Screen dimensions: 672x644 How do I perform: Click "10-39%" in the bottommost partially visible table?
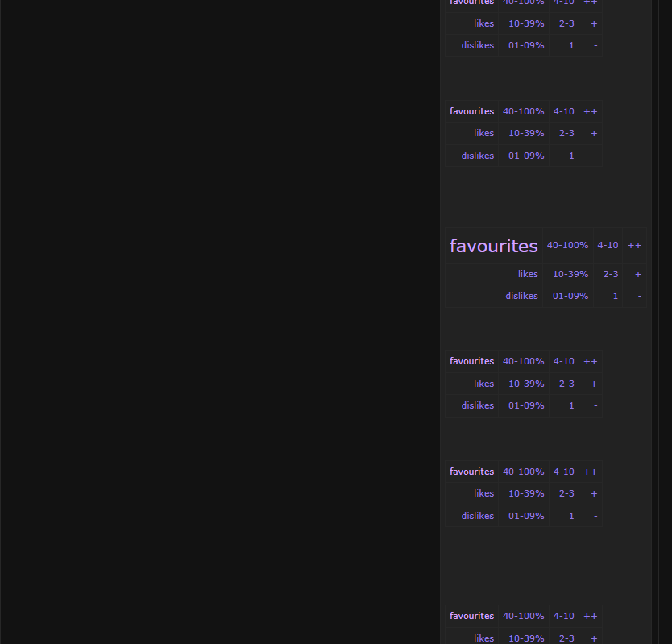(x=526, y=638)
